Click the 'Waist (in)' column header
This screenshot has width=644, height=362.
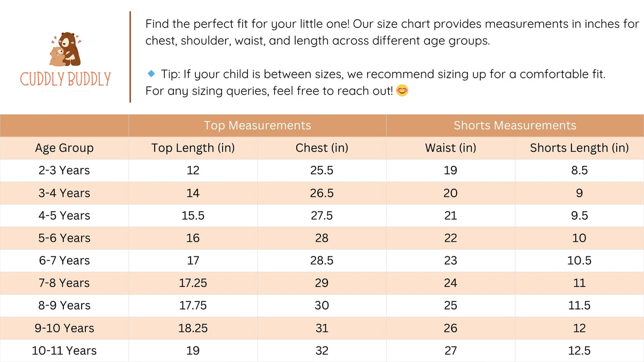[x=451, y=148]
